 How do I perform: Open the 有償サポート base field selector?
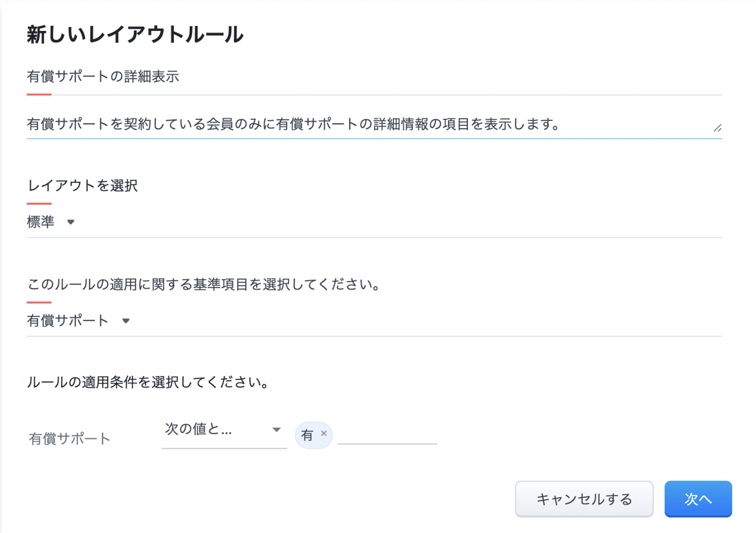coord(68,321)
